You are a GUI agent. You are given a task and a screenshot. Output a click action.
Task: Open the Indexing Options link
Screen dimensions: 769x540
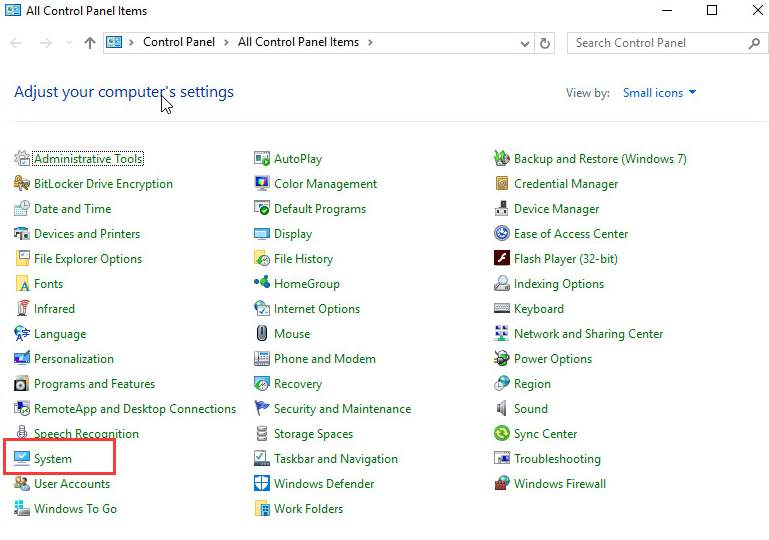point(559,284)
